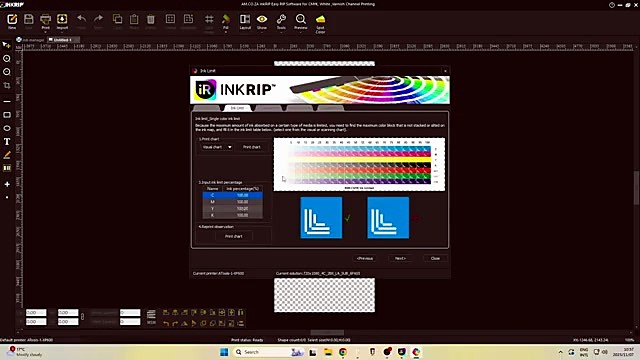This screenshot has width=640, height=360.
Task: Click the incorrect sample image with red mark
Action: point(388,218)
